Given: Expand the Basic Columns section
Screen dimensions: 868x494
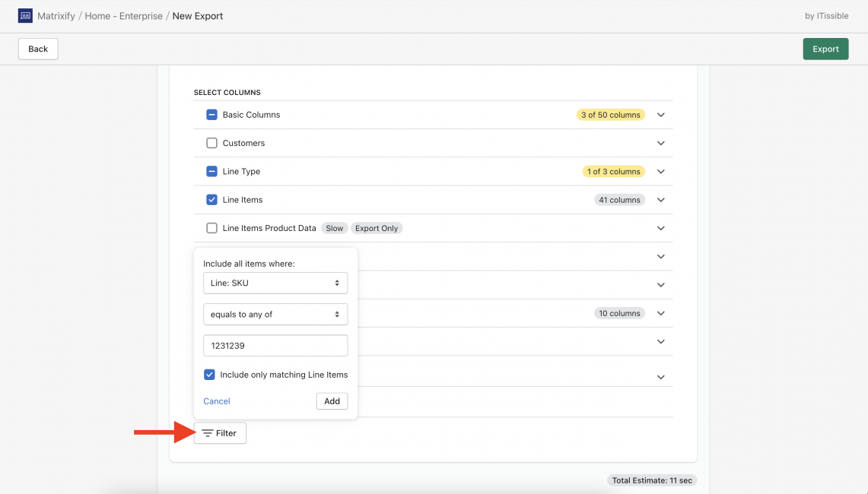Looking at the screenshot, I should pyautogui.click(x=660, y=115).
